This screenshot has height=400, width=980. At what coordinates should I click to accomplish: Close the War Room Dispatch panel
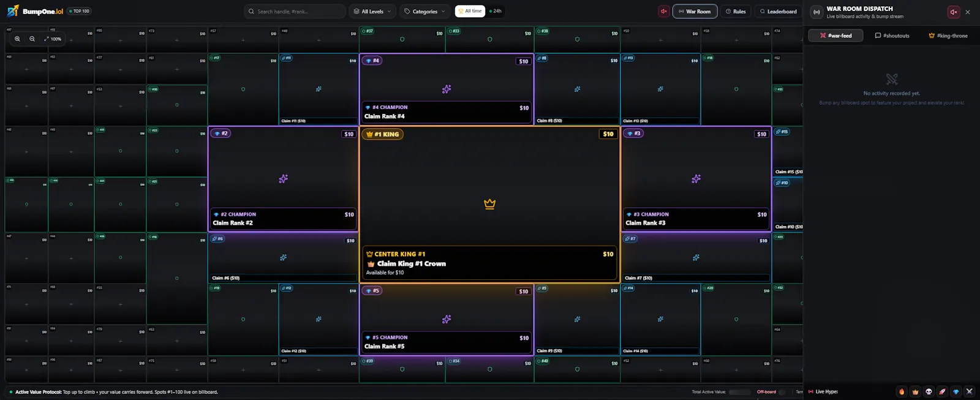(968, 12)
